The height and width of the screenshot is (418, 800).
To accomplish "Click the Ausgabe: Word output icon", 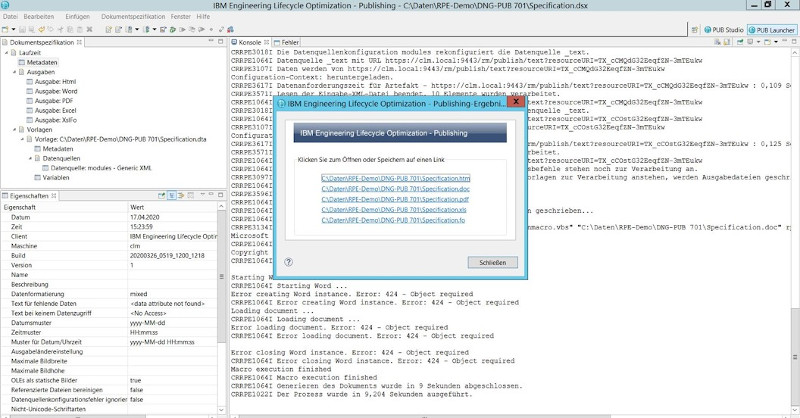I will 31,90.
